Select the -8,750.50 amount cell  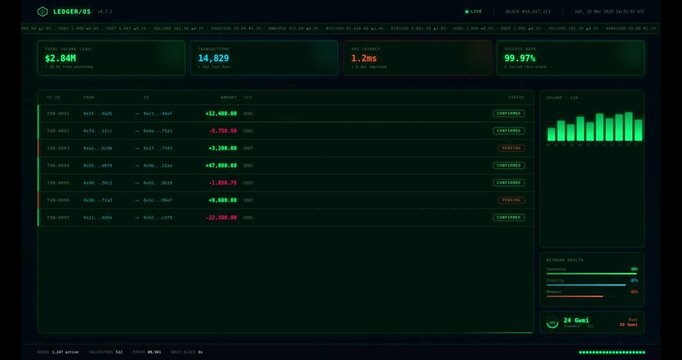coord(223,131)
